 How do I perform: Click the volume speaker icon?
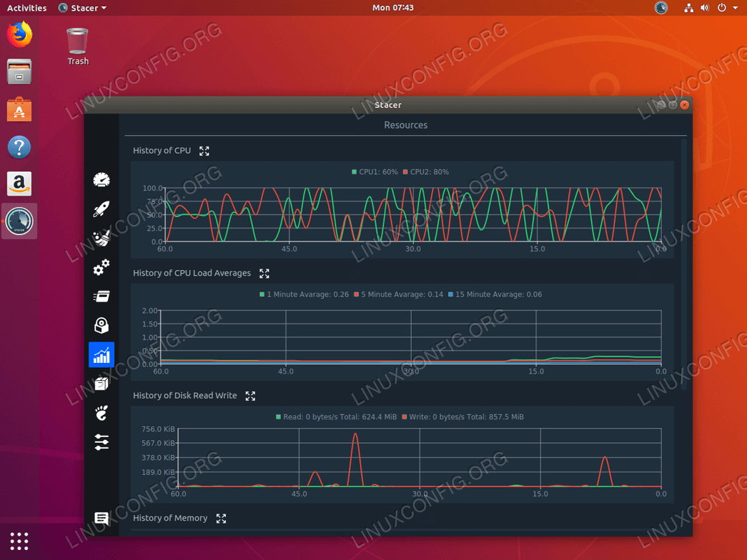coord(705,8)
